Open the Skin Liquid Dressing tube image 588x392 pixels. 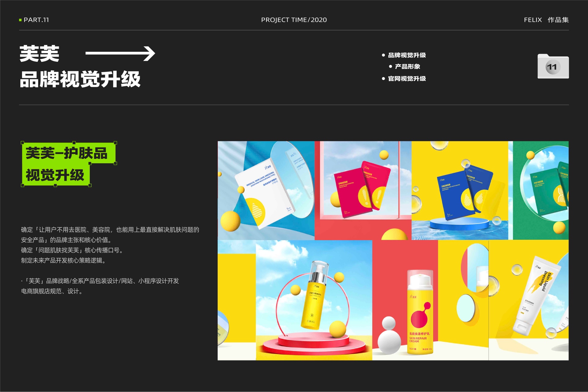point(529,300)
